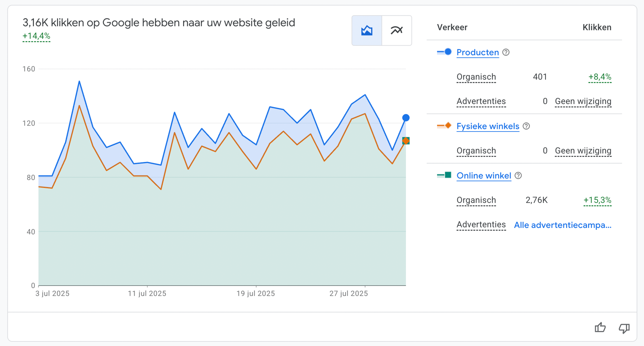The height and width of the screenshot is (346, 644).
Task: Click the +14,4% change indicator
Action: pos(36,36)
